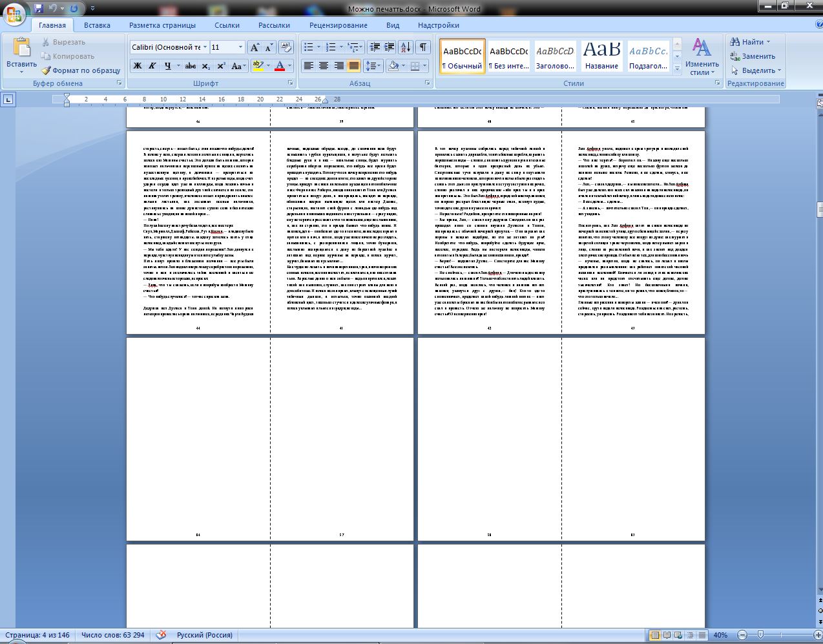Center-align the paragraph text
The height and width of the screenshot is (644, 823).
click(324, 66)
